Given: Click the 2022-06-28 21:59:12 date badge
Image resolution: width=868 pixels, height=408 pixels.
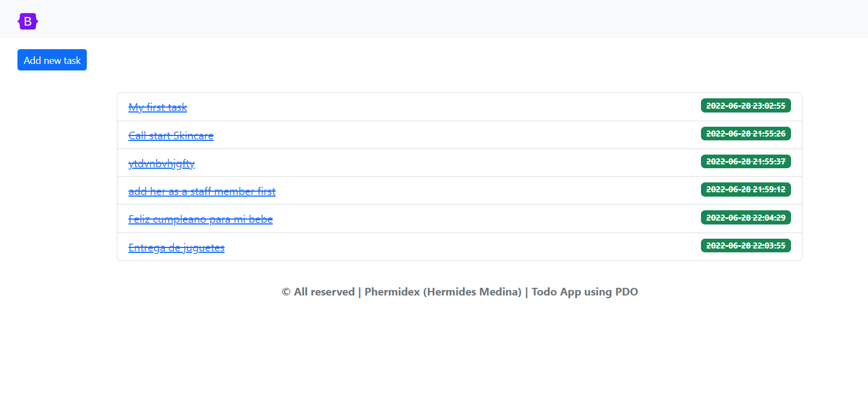Looking at the screenshot, I should pos(746,189).
